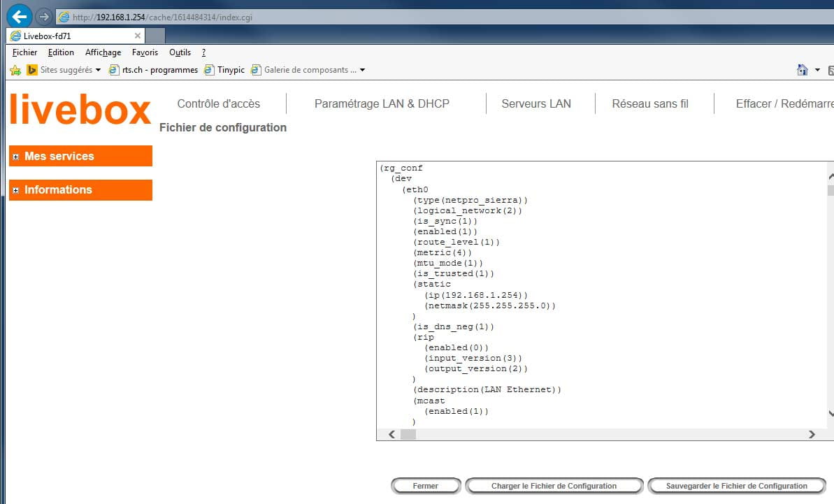Click the line (output_version(2))
The height and width of the screenshot is (504, 834).
[476, 368]
